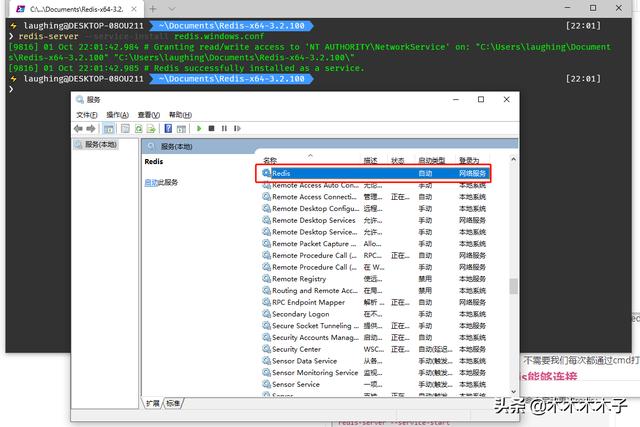Open the Properties toolbar icon in Services
The width and height of the screenshot is (640, 427).
pyautogui.click(x=125, y=129)
